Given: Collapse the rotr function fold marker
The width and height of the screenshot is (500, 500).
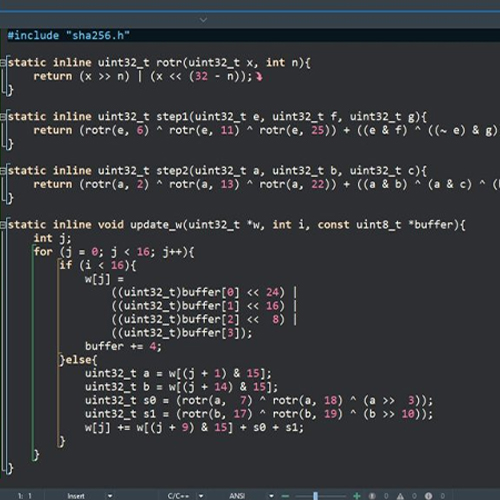Looking at the screenshot, I should point(3,62).
